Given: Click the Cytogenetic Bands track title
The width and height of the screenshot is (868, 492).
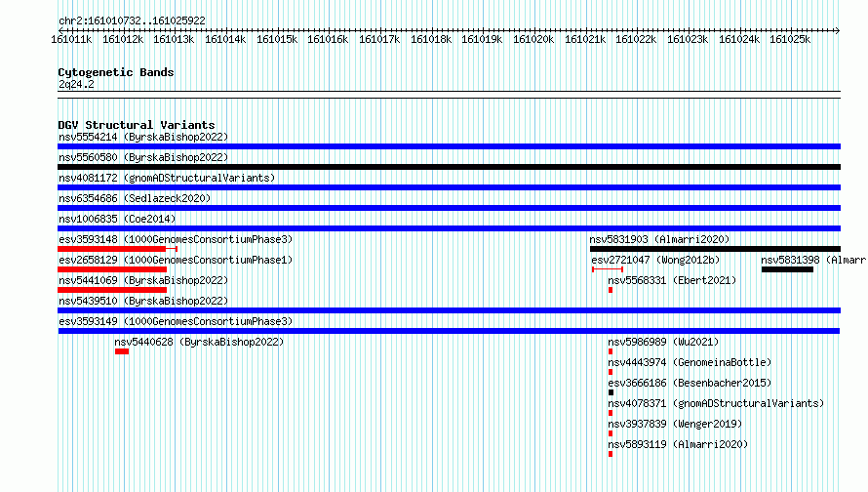Looking at the screenshot, I should tap(116, 72).
